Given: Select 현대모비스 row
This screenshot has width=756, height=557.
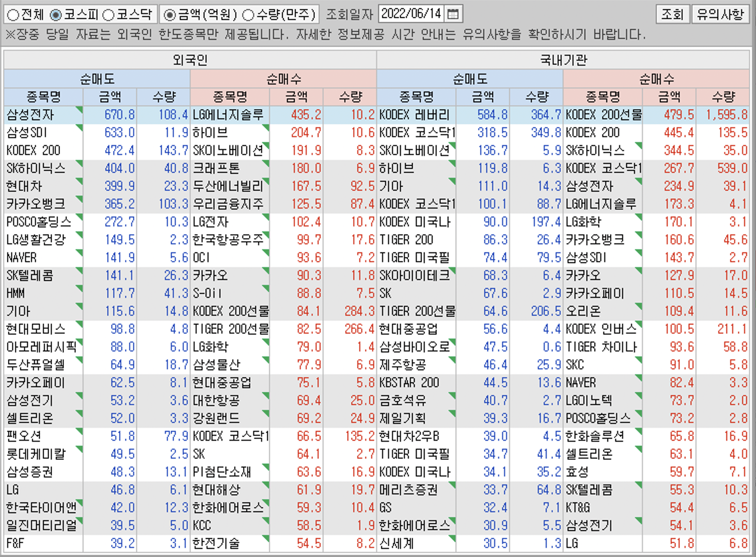Looking at the screenshot, I should pos(43,329).
